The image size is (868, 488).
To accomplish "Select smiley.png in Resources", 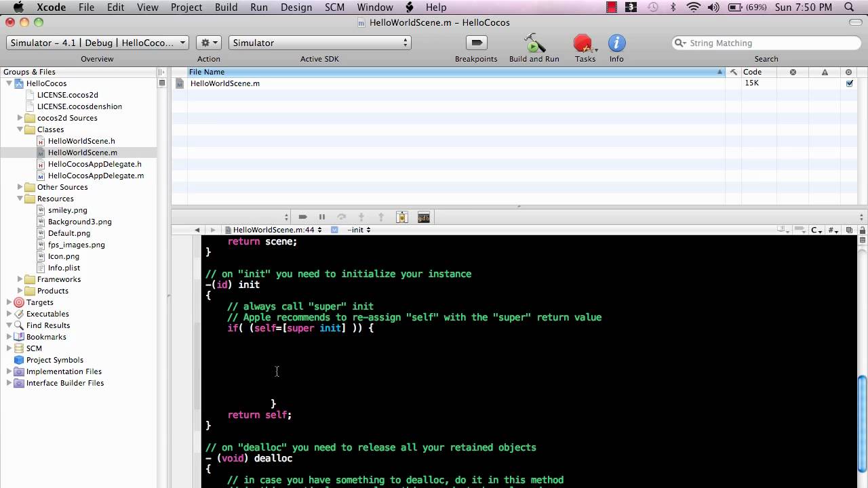I will tap(67, 210).
